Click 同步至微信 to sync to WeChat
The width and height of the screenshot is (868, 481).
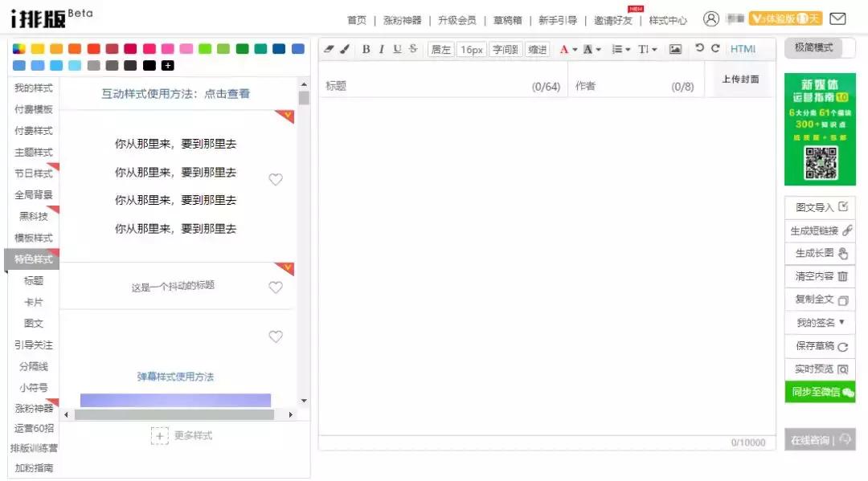pos(820,393)
